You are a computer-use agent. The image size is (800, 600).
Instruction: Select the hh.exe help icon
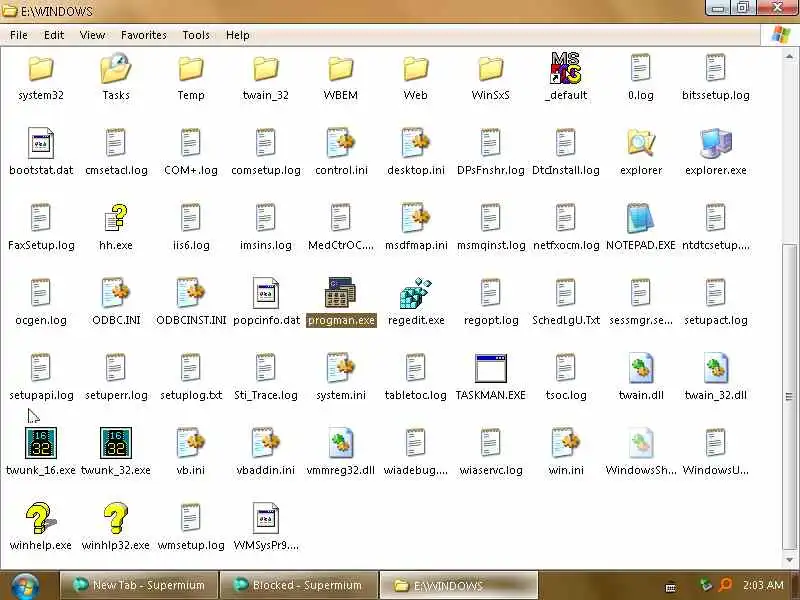[x=116, y=218]
